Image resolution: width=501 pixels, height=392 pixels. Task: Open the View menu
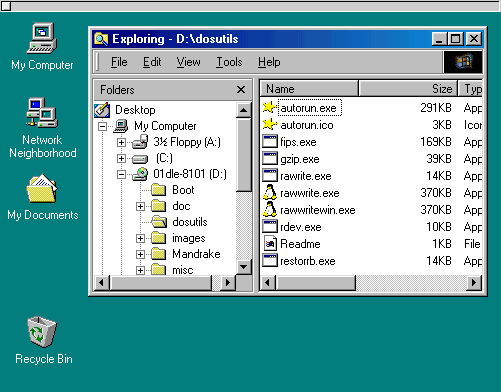(189, 62)
